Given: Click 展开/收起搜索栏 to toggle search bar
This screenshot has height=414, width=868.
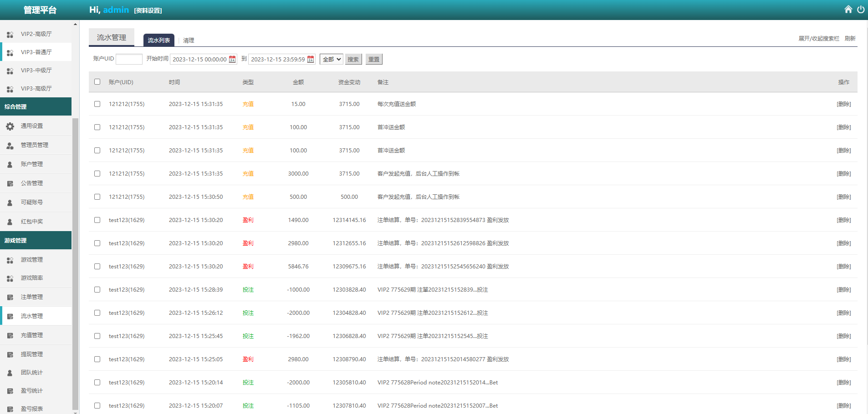Looking at the screenshot, I should (818, 38).
